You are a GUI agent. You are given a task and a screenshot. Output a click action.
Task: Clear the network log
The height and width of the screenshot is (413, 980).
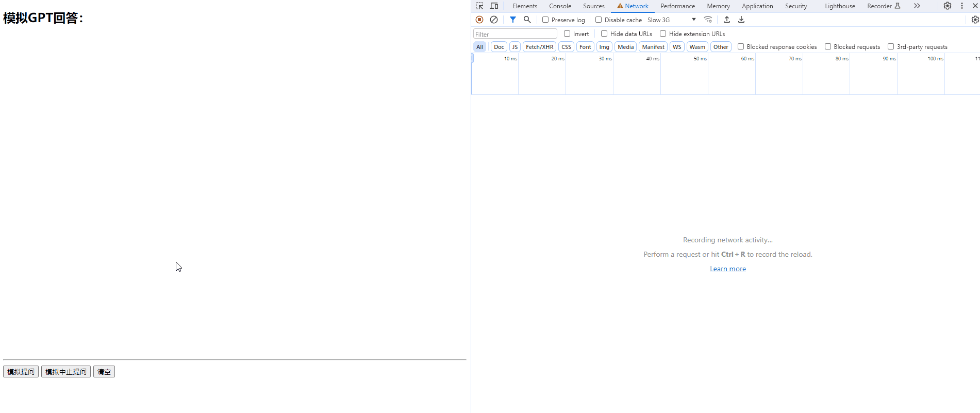[x=494, y=20]
